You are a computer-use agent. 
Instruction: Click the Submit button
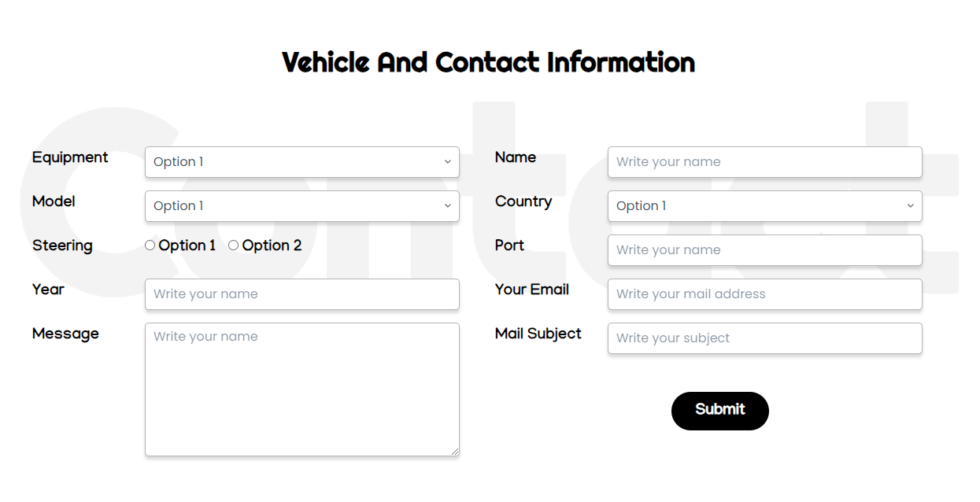719,411
